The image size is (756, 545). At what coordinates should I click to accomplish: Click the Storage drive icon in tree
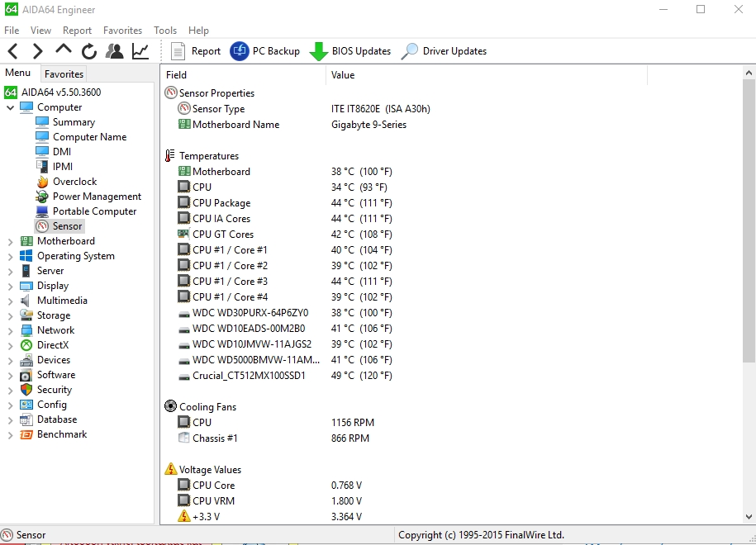pyautogui.click(x=26, y=315)
